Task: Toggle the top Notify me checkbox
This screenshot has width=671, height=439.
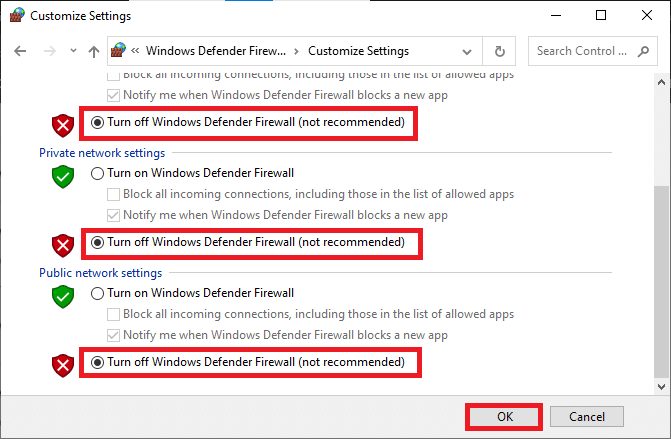Action: coord(113,95)
